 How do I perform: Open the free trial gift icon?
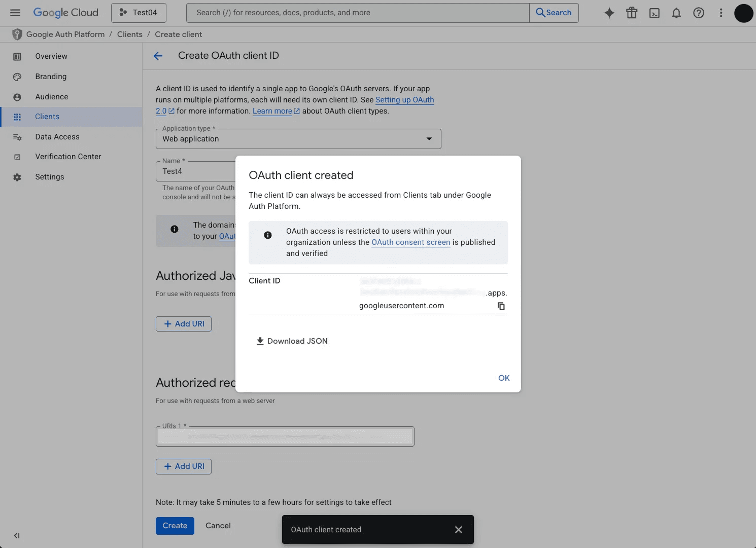click(x=632, y=13)
